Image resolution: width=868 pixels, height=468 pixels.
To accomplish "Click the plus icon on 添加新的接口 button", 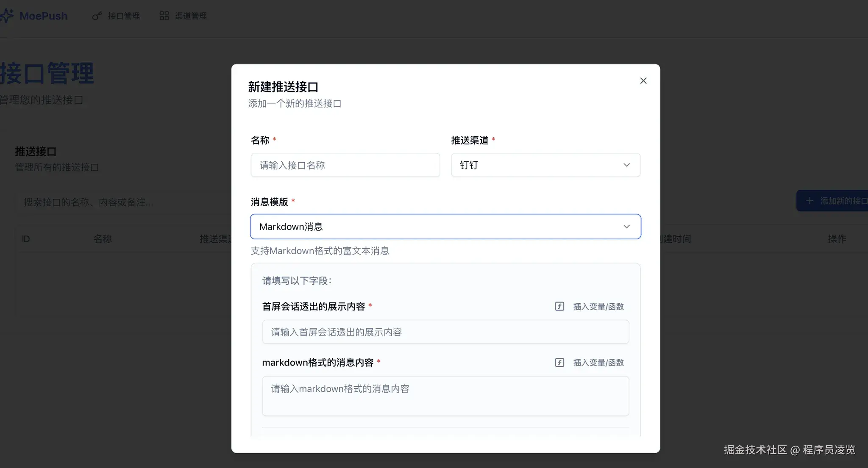I will (x=810, y=201).
